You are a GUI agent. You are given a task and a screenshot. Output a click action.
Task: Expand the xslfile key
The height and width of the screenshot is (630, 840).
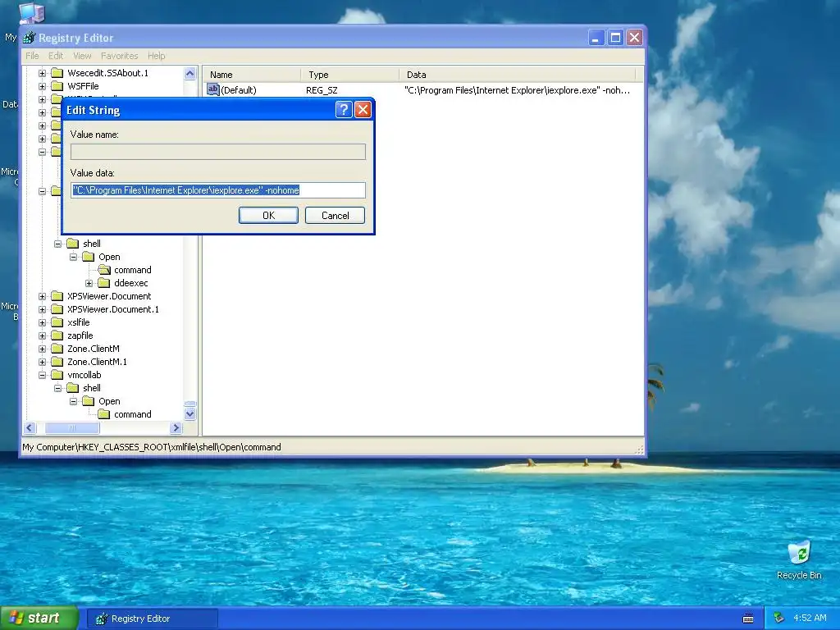(x=43, y=322)
